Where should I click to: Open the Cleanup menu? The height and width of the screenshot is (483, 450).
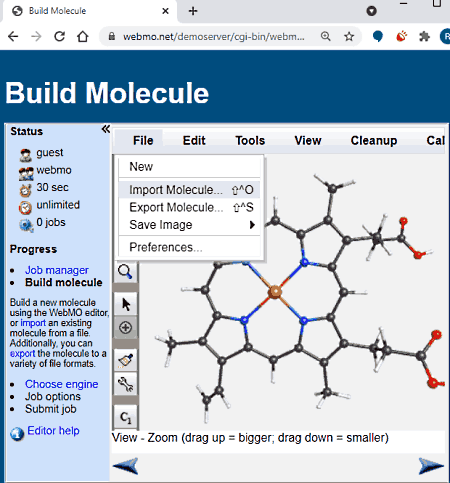pyautogui.click(x=374, y=141)
